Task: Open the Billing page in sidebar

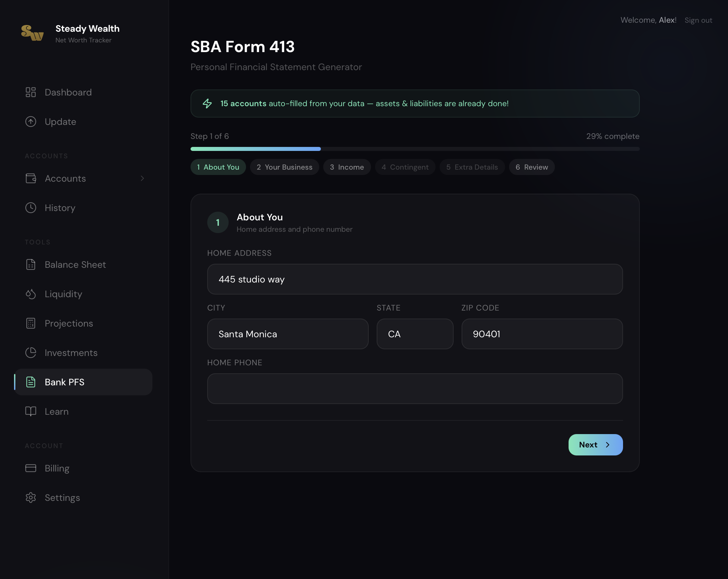Action: [57, 468]
